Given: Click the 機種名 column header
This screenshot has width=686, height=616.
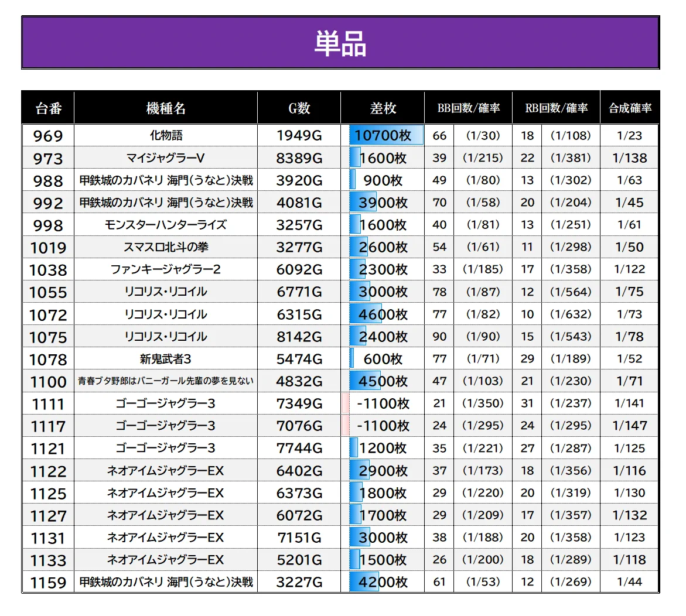Looking at the screenshot, I should pyautogui.click(x=166, y=108).
